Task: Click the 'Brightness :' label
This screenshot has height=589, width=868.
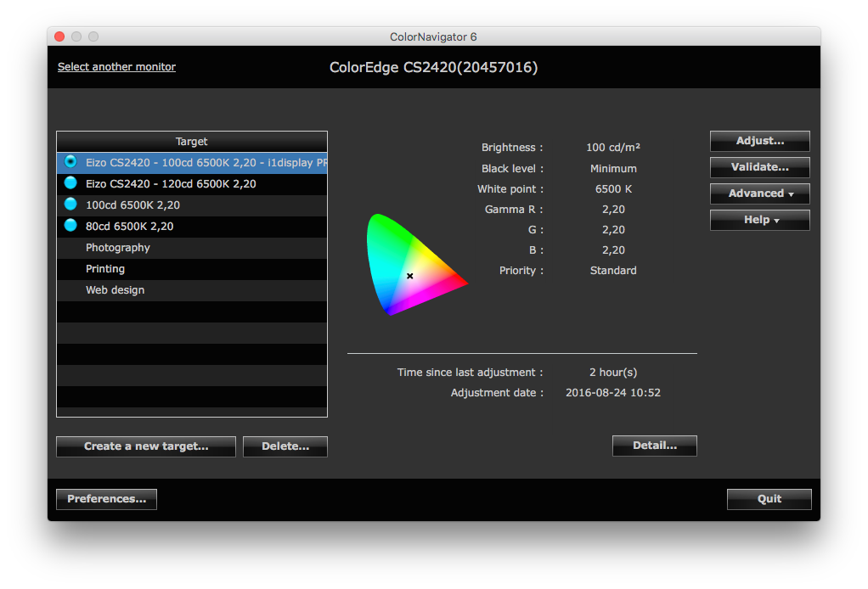Action: point(512,148)
